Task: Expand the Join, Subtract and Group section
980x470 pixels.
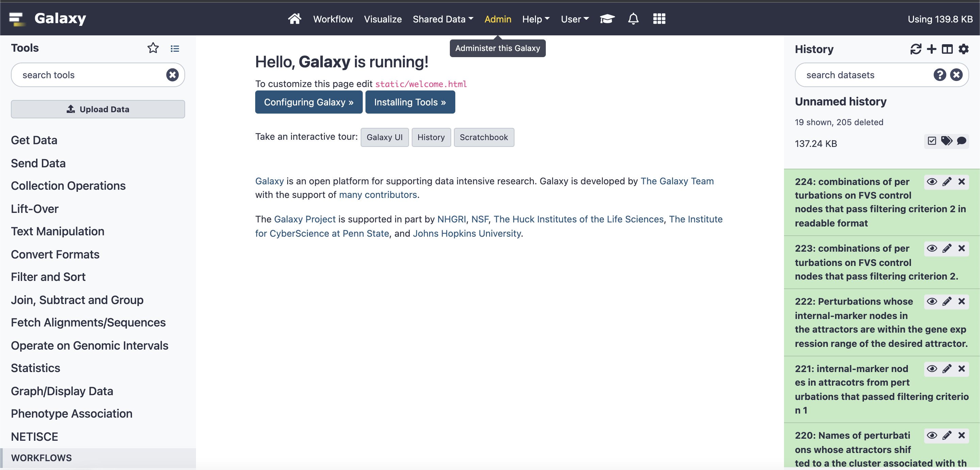Action: (x=77, y=300)
